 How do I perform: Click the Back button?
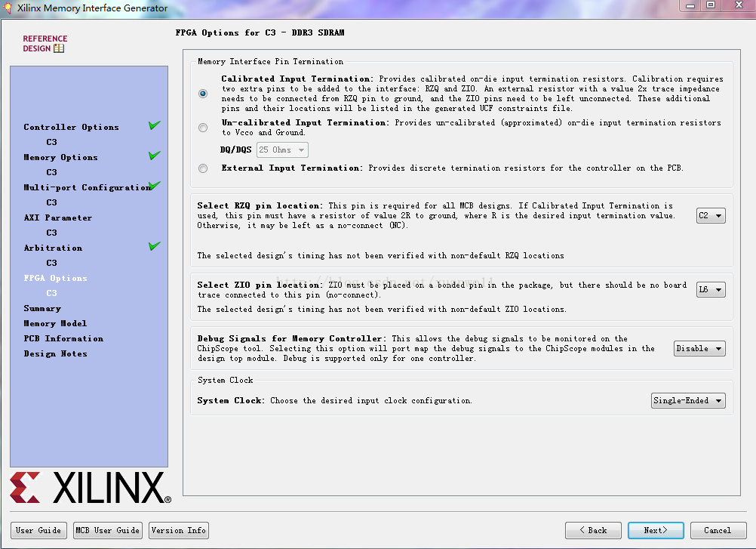coord(594,530)
